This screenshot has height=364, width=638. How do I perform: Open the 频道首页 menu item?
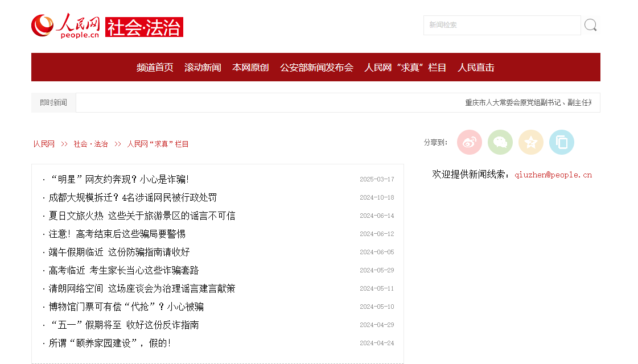click(155, 67)
